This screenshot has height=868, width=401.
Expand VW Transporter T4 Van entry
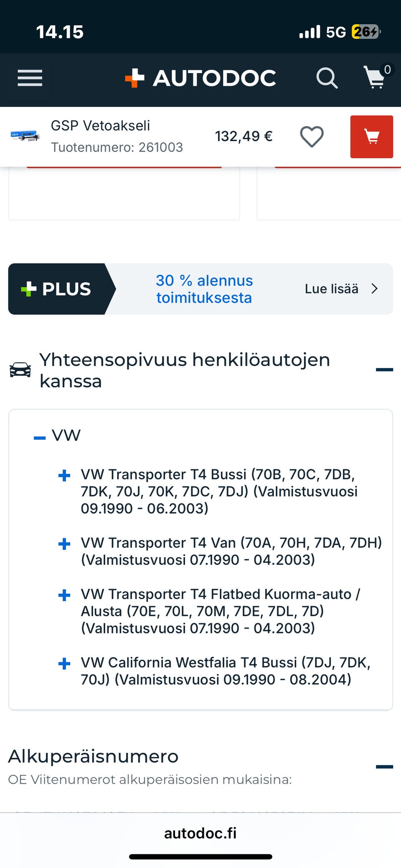click(64, 544)
